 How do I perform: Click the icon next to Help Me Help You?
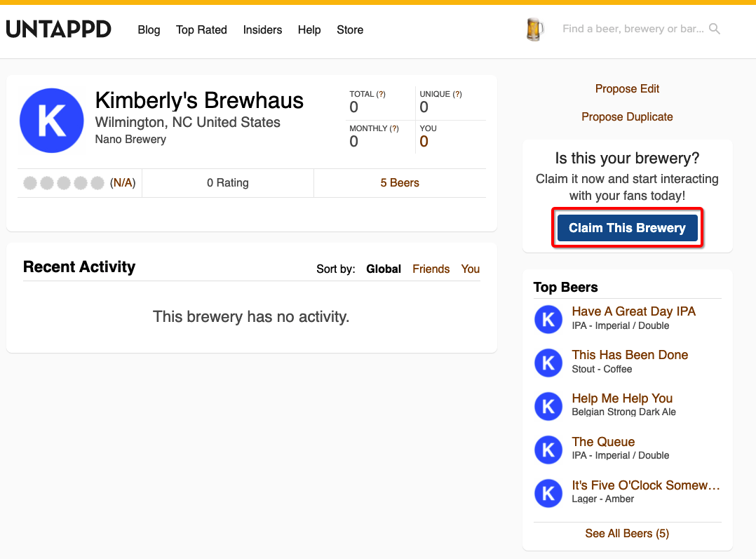tap(548, 406)
